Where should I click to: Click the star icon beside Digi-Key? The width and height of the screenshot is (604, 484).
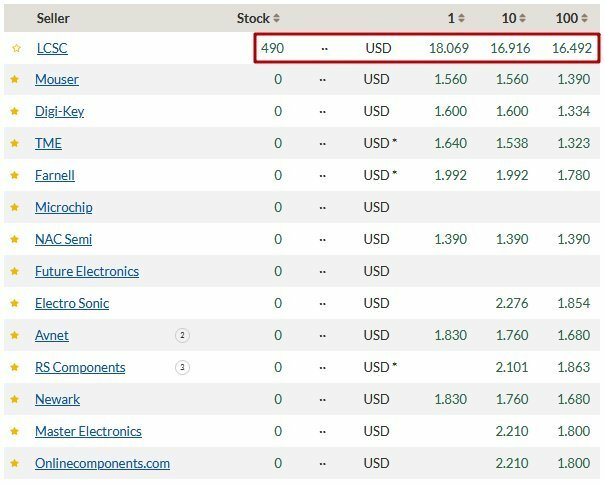[15, 112]
